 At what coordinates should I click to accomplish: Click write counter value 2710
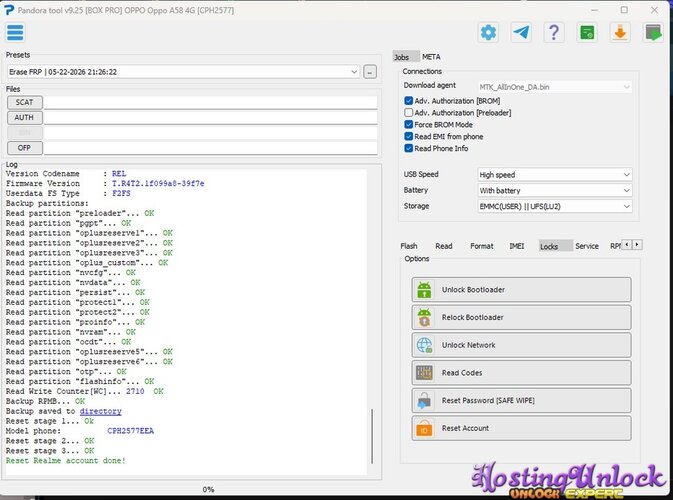135,391
